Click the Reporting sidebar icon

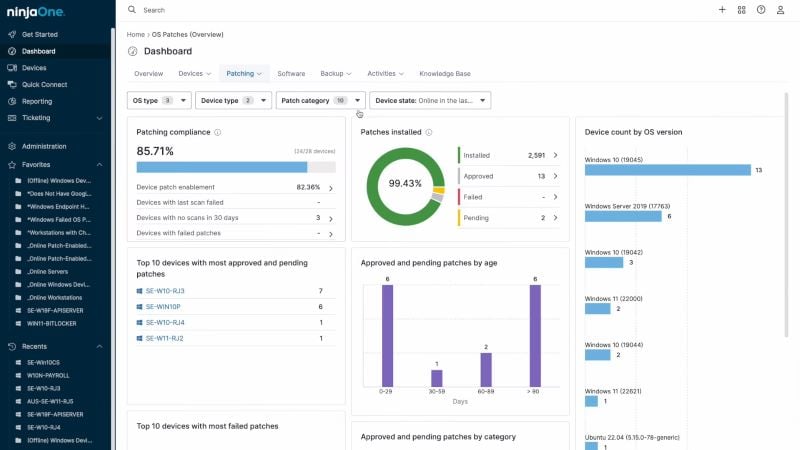(12, 102)
